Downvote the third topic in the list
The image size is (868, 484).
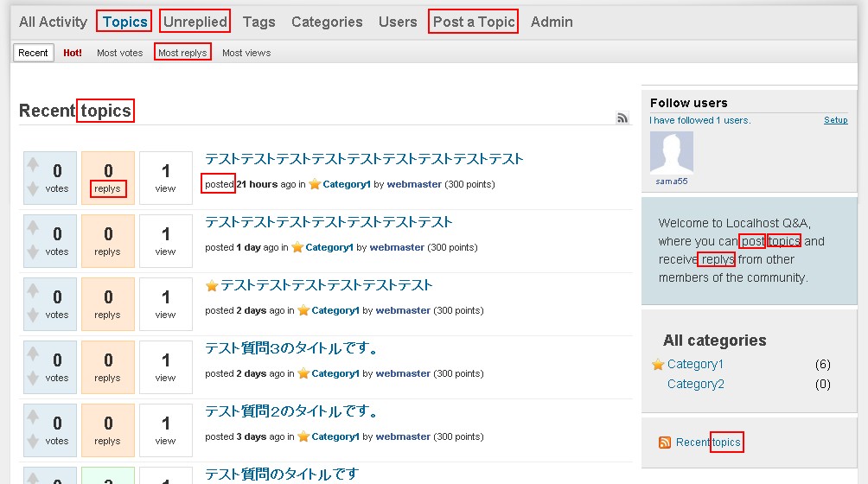[x=33, y=315]
